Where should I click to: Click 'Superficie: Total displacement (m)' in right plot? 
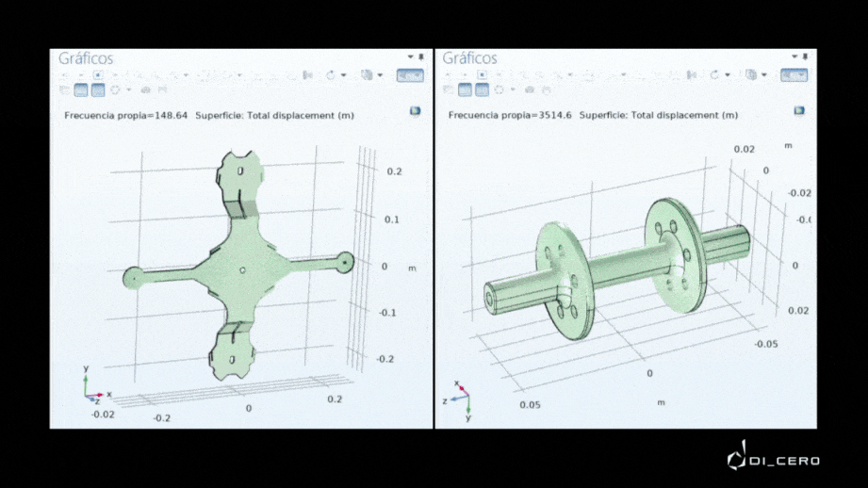[x=659, y=115]
